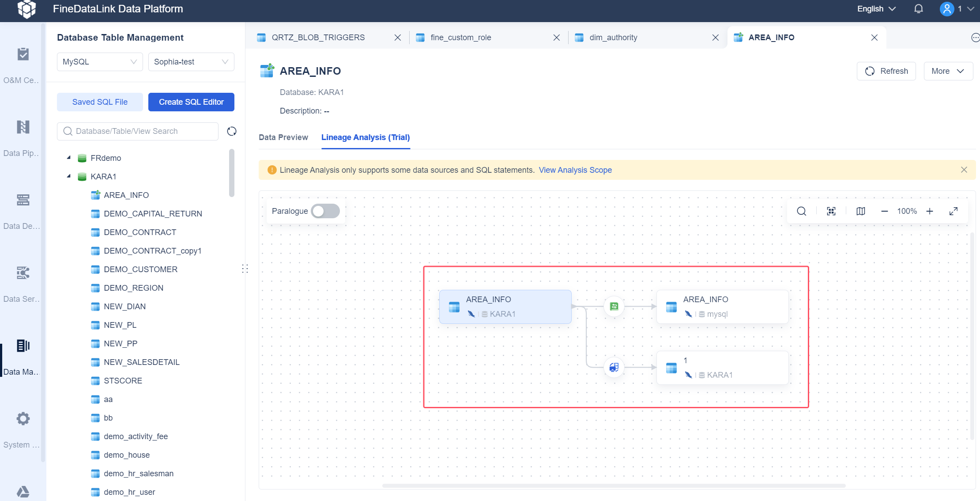The width and height of the screenshot is (980, 501).
Task: Click the canvas search magnifier icon
Action: coord(801,211)
